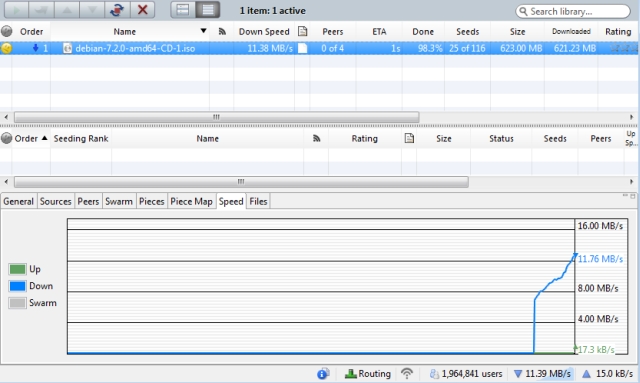640x383 pixels.
Task: Click the Rating column header in the top table
Action: [x=618, y=32]
